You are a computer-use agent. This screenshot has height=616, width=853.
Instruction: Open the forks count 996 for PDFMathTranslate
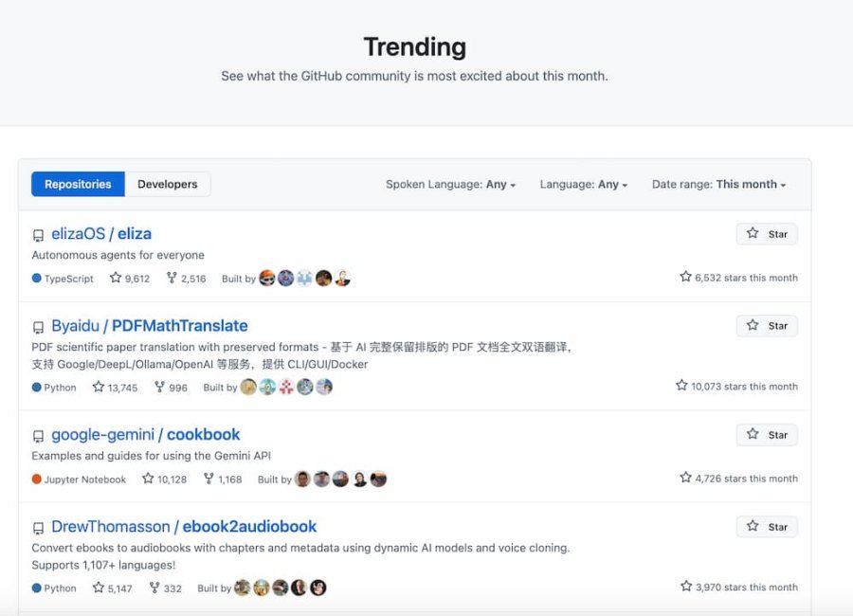click(171, 388)
